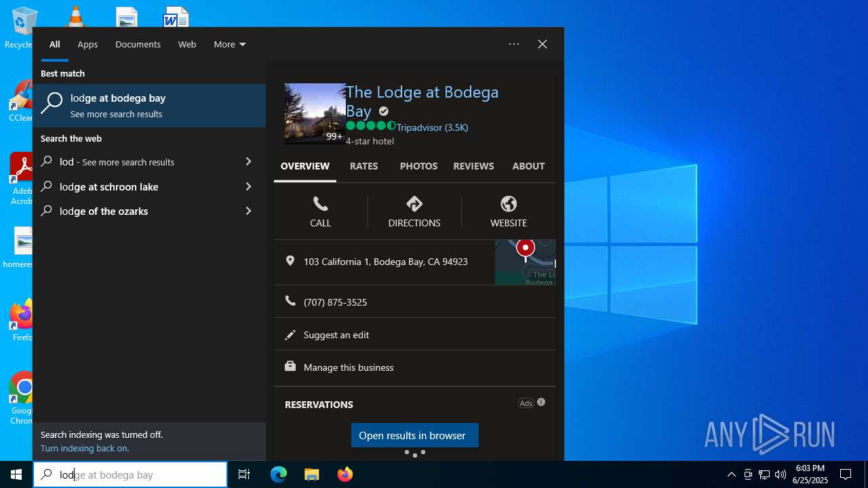Open the Reviews tab
868x488 pixels.
point(473,166)
